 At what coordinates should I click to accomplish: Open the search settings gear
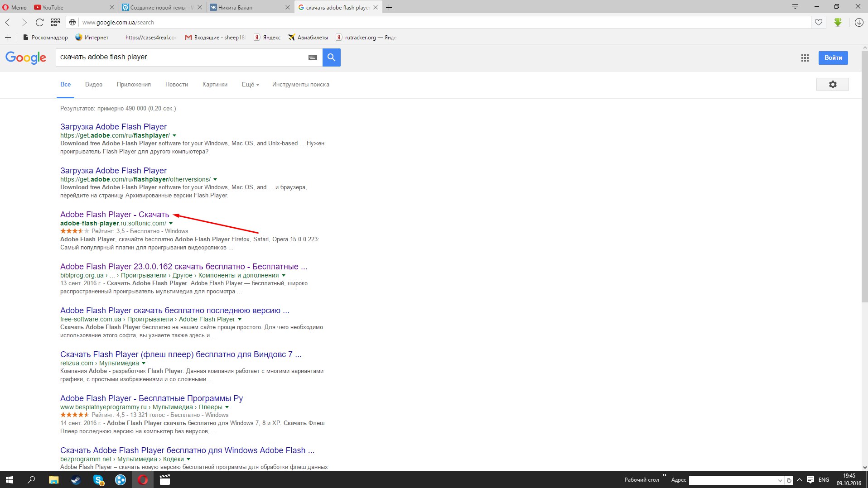833,84
